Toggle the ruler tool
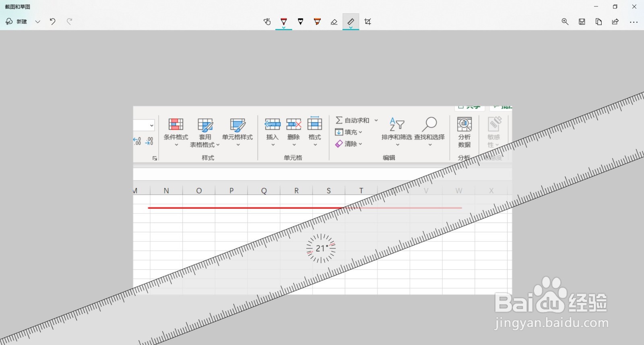Image resolution: width=644 pixels, height=345 pixels. point(351,21)
